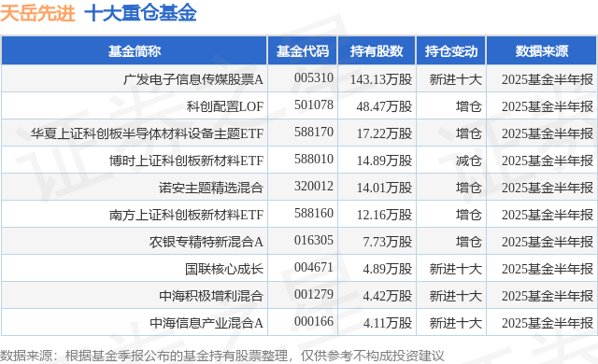Select fund 博时上证科创板新材料ETF
The height and width of the screenshot is (364, 598).
pos(187,161)
